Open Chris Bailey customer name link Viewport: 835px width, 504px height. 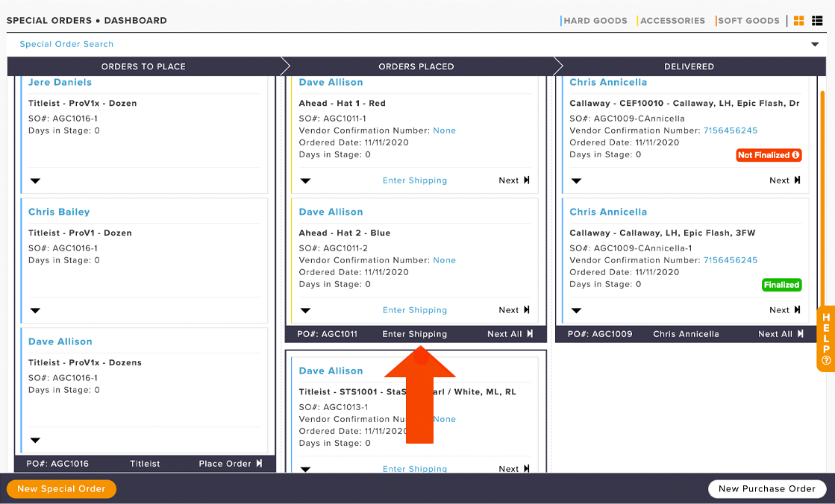click(x=59, y=212)
